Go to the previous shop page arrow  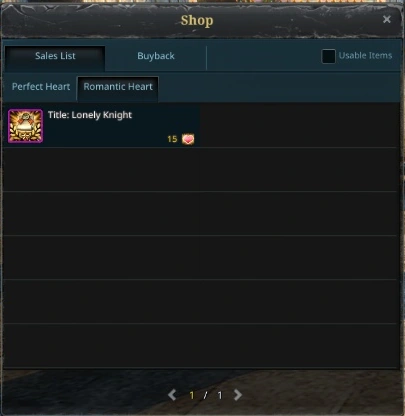click(172, 395)
